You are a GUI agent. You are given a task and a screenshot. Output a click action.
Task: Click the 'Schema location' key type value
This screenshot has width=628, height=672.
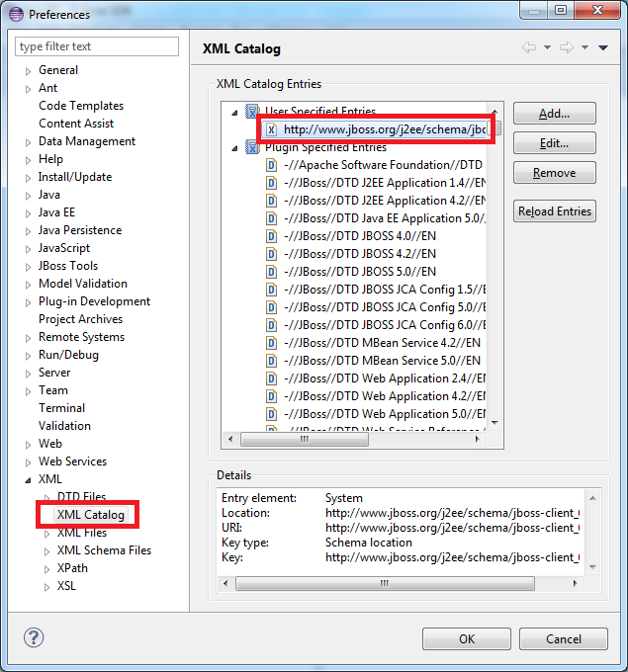pos(369,543)
